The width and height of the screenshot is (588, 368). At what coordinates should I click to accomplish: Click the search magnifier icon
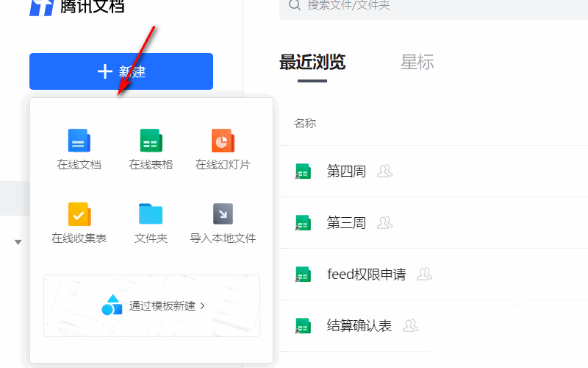tap(295, 5)
